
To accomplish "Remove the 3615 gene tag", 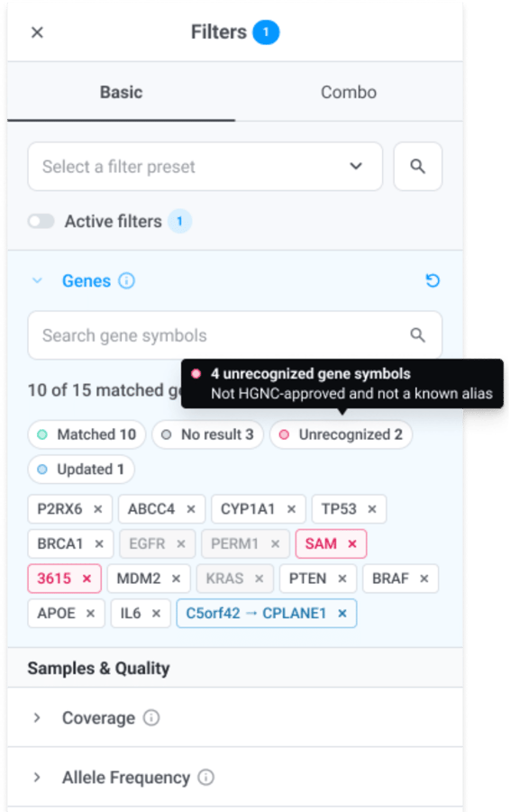I will click(87, 579).
